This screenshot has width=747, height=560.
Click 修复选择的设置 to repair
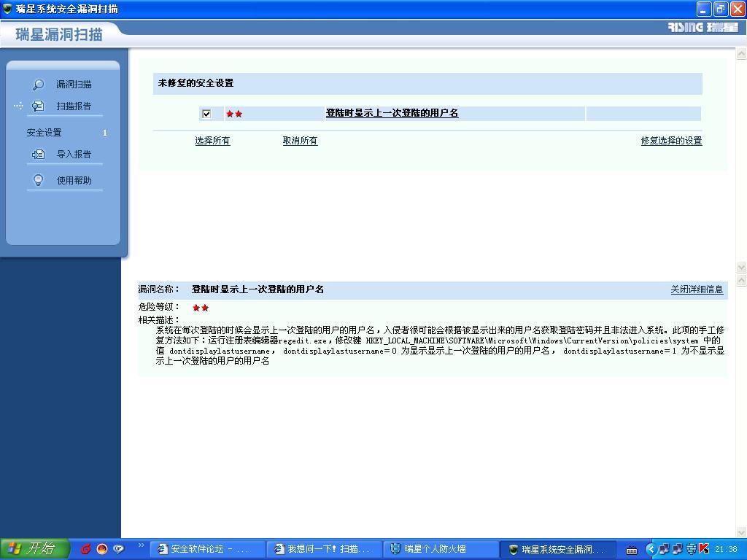(x=671, y=141)
